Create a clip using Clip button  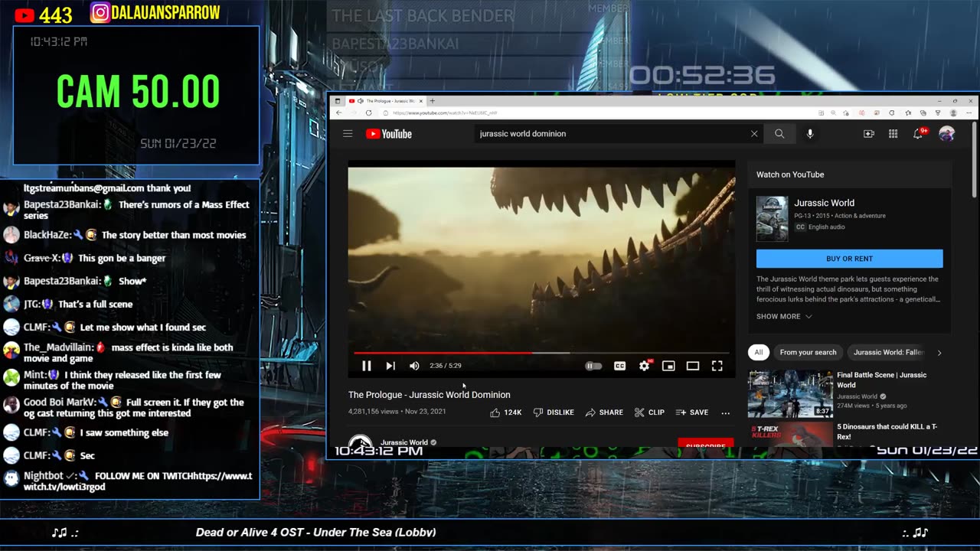point(649,412)
